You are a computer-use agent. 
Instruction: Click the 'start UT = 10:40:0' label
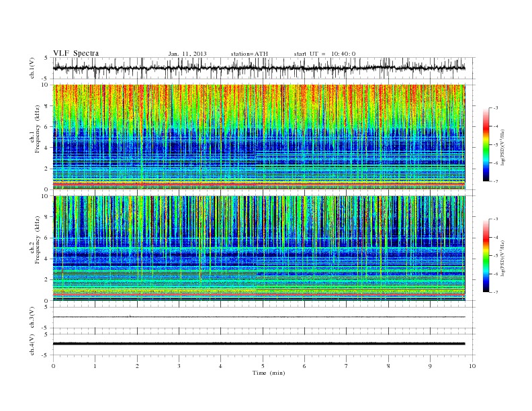click(x=324, y=54)
